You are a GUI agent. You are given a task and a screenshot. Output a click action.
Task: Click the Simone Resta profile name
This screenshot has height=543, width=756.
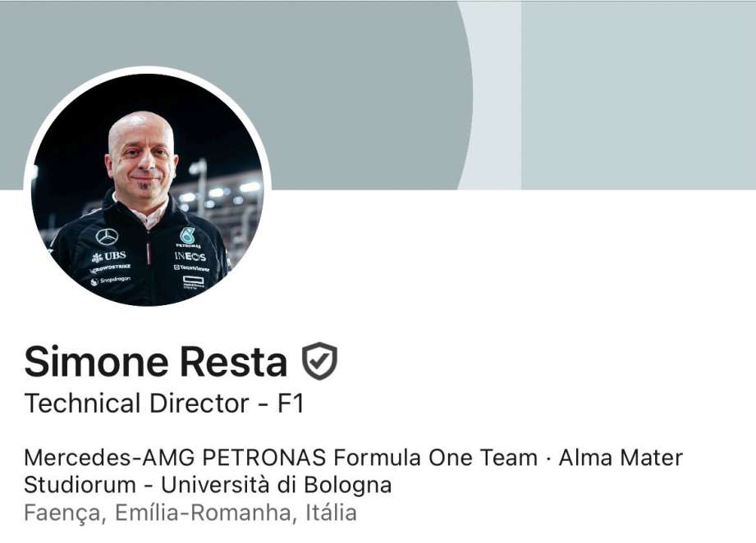(x=156, y=362)
